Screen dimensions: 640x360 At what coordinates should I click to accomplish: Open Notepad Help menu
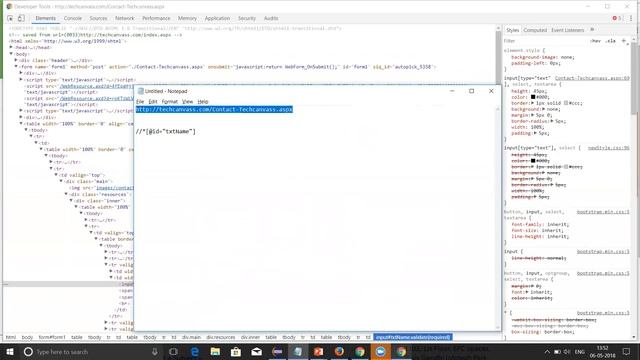[203, 102]
